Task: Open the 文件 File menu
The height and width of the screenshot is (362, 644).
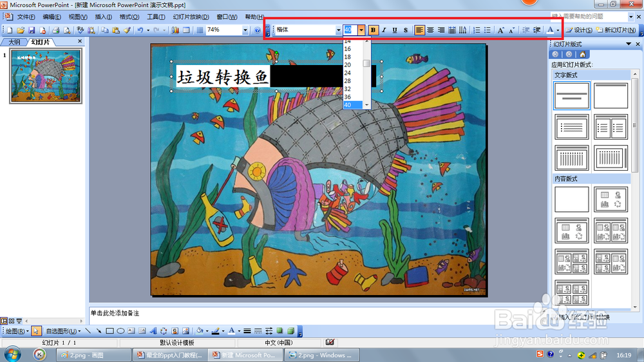Action: pyautogui.click(x=26, y=17)
